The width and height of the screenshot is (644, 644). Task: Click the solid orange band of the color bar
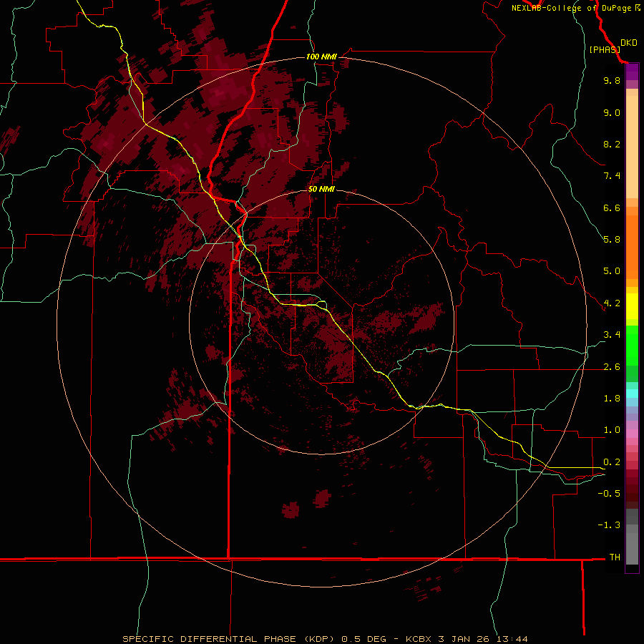pyautogui.click(x=632, y=246)
